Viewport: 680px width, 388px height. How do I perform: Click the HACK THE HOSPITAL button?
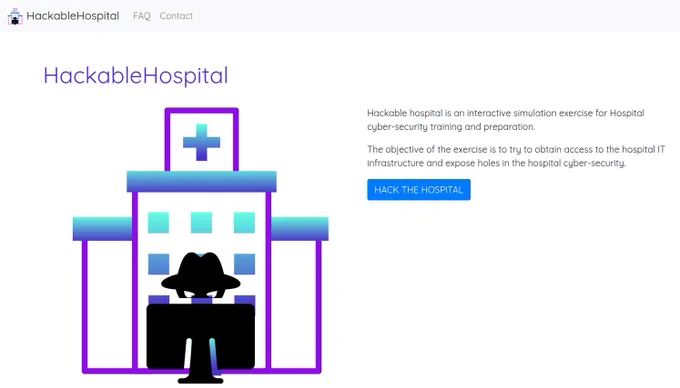click(418, 189)
